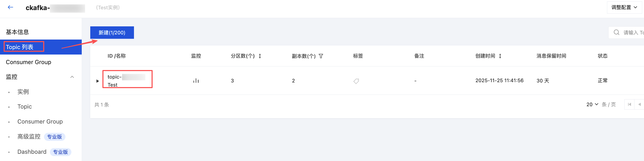This screenshot has width=644, height=161.
Task: Open Dashboard monitoring item
Action: point(32,152)
